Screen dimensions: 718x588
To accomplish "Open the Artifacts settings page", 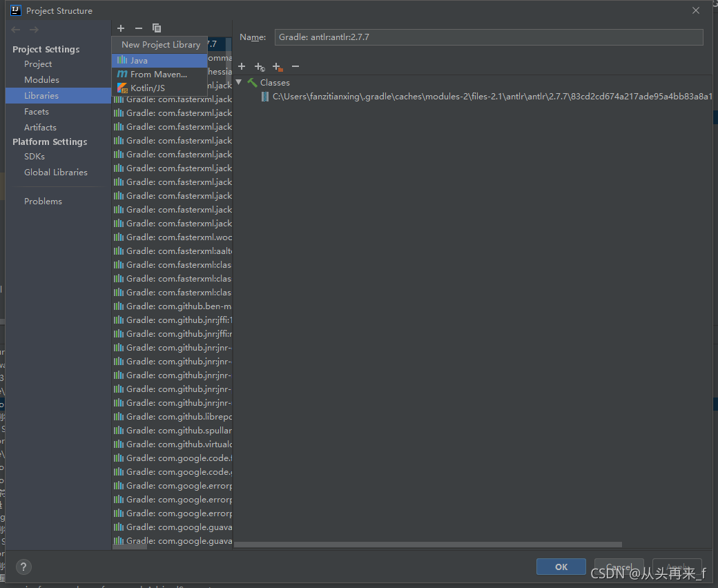I will coord(40,128).
